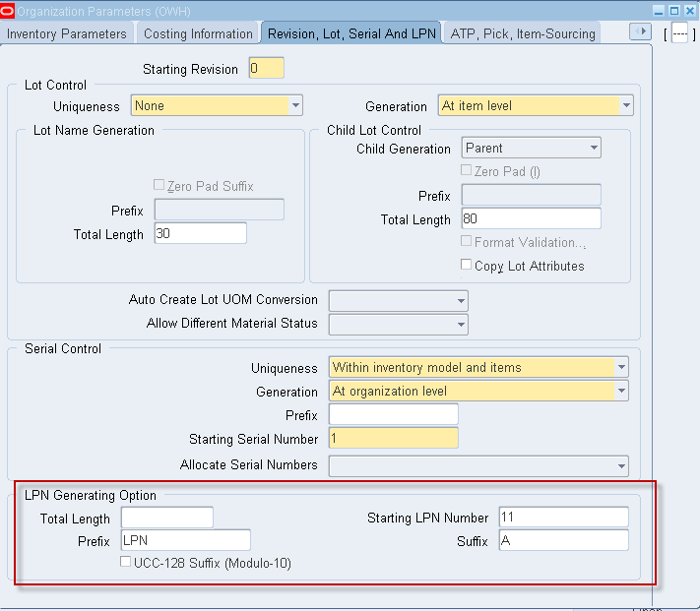
Task: Click the Lot Name Total Length field
Action: point(201,233)
